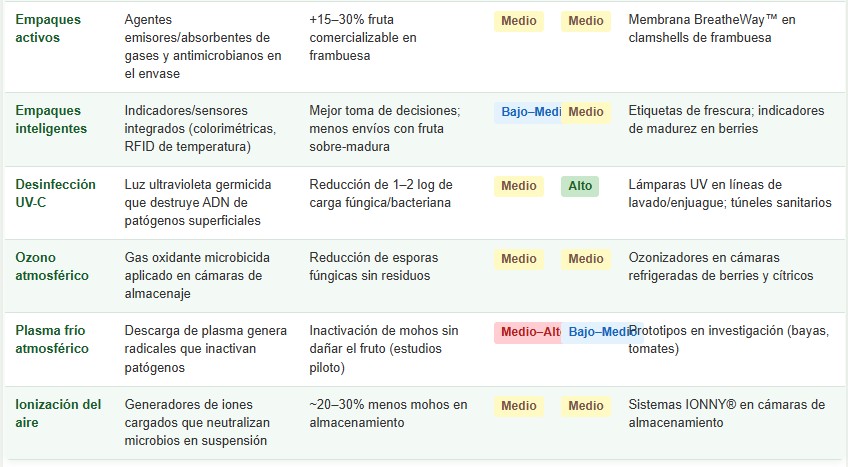Click first "Medio" badge in Desinfección UV-C row
The width and height of the screenshot is (848, 467).
(518, 186)
